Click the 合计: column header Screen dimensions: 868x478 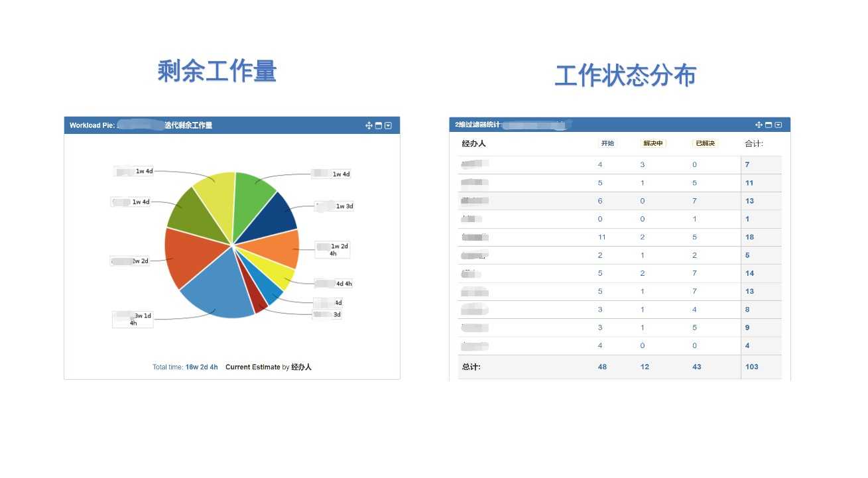tap(754, 143)
